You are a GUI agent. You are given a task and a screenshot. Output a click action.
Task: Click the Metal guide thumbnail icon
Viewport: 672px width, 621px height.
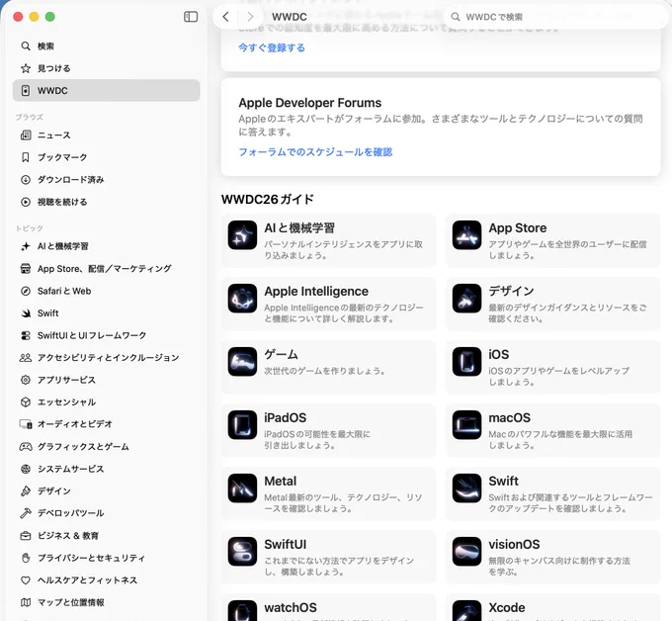point(242,488)
